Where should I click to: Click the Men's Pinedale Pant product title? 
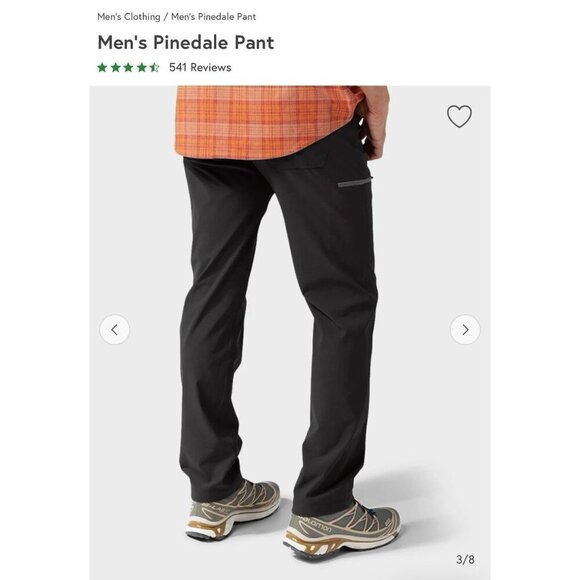click(186, 43)
